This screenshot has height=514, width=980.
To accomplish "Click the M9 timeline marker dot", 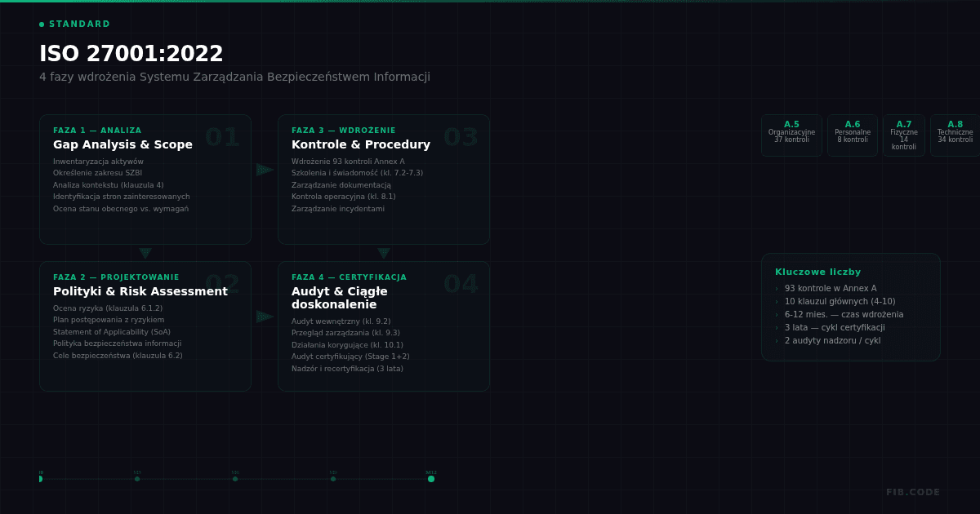I will (x=333, y=479).
